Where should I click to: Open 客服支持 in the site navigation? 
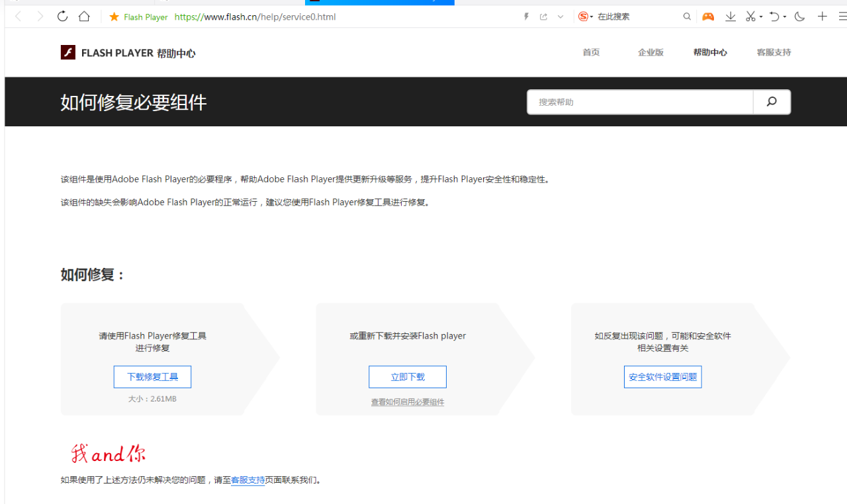tap(774, 52)
